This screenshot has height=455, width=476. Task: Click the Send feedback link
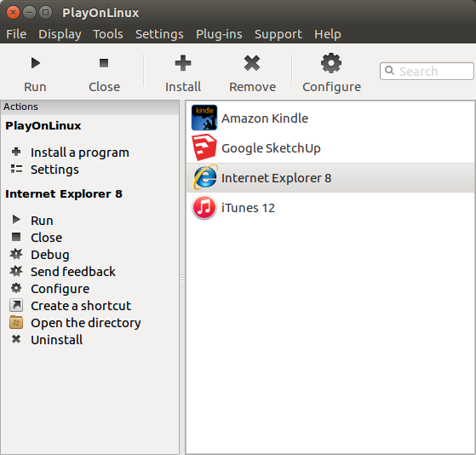[x=73, y=272]
